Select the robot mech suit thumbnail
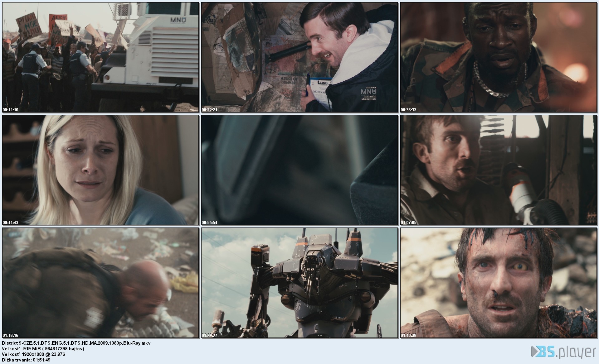The width and height of the screenshot is (599, 364). click(299, 283)
